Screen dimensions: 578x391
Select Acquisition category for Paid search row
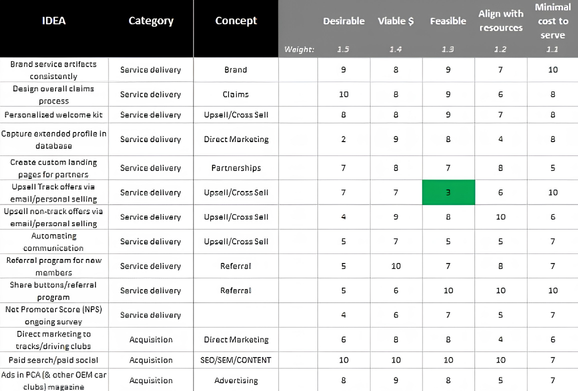coord(151,360)
